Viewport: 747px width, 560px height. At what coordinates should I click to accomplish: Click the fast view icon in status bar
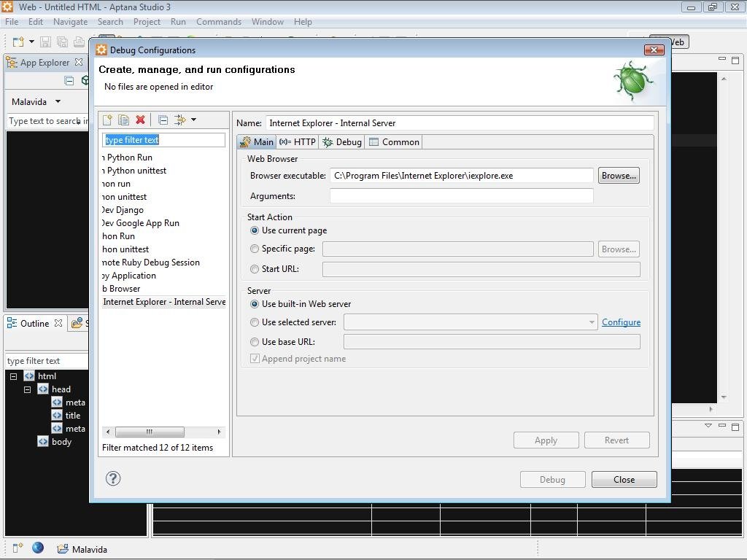point(18,548)
